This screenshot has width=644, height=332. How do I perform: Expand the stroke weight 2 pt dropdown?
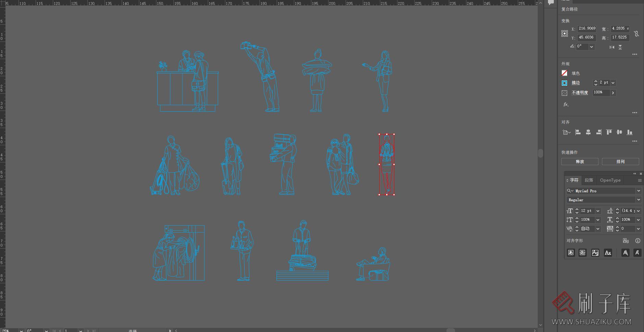coord(613,83)
